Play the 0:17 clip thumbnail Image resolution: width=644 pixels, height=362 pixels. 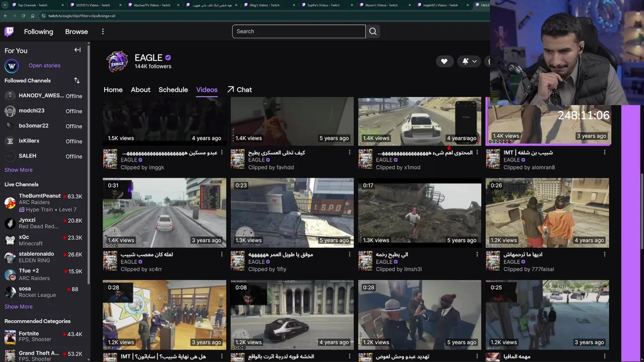pos(420,213)
